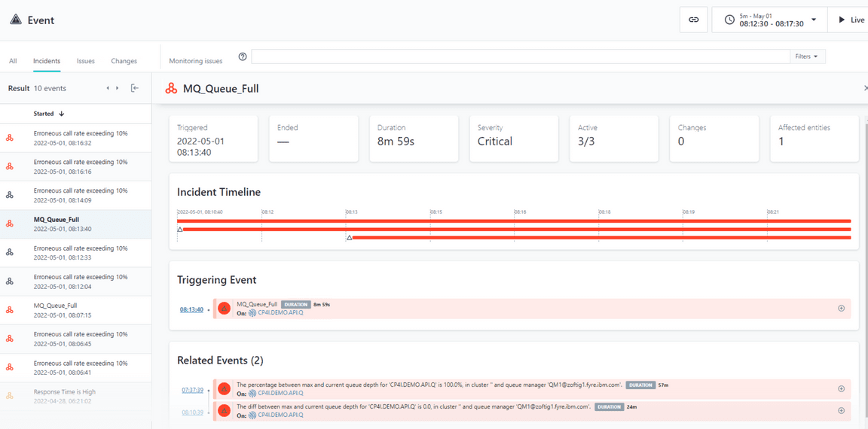Click into the event filter search field
The height and width of the screenshot is (429, 868).
point(520,56)
